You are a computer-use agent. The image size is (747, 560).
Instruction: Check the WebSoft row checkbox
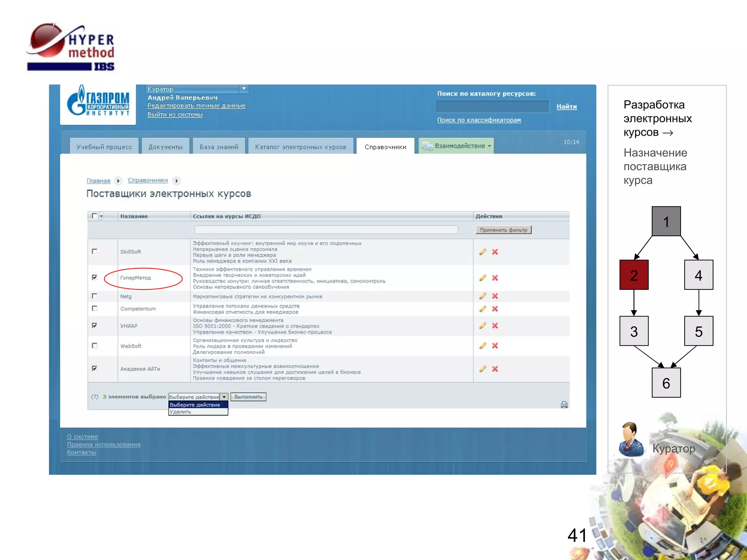[x=94, y=346]
